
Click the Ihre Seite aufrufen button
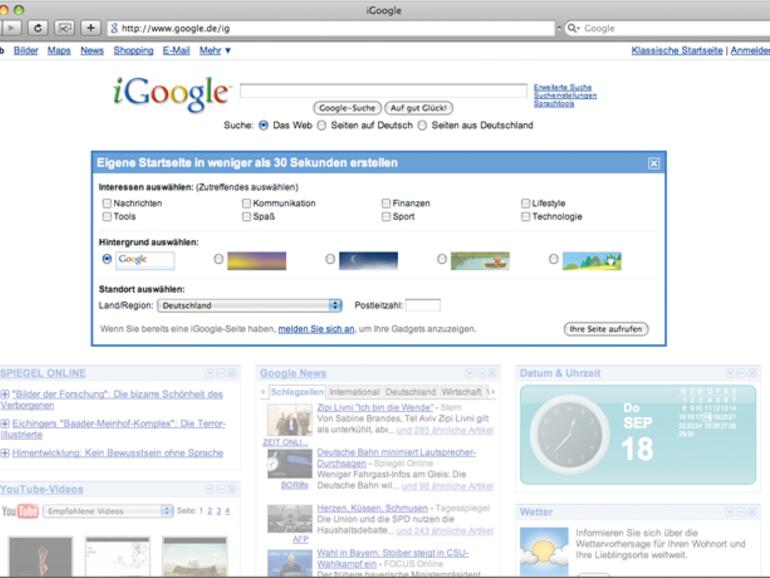[606, 329]
